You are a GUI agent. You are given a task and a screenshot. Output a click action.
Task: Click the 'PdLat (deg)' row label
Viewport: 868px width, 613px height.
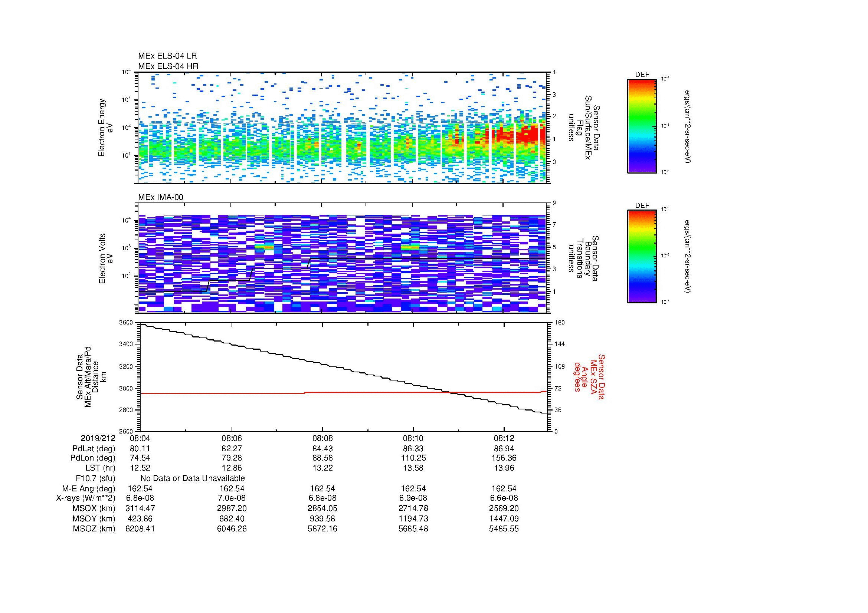pos(94,449)
